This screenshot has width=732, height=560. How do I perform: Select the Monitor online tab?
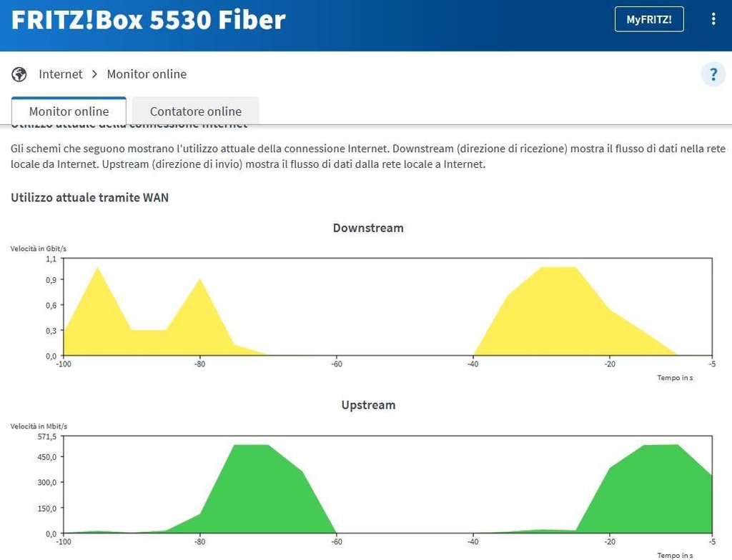coord(69,111)
